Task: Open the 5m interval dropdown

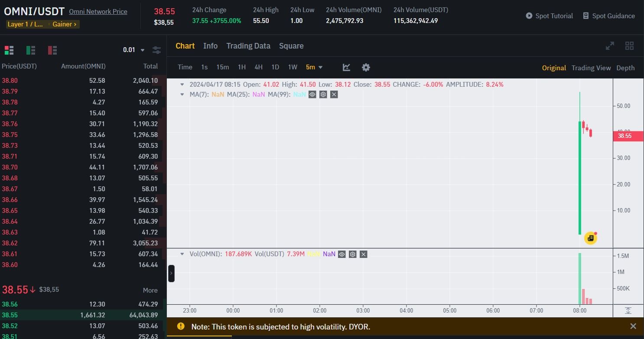Action: click(314, 67)
